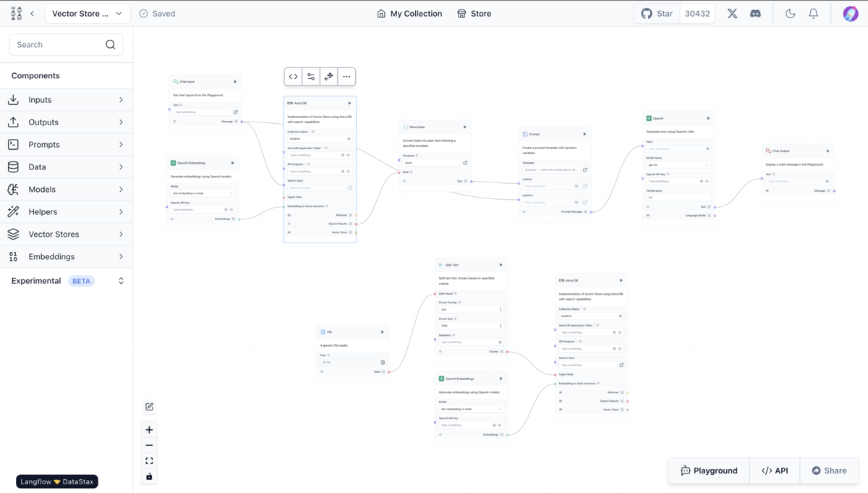The image size is (868, 493).
Task: Toggle Message output visibility in Chat Output node
Action: point(768,191)
